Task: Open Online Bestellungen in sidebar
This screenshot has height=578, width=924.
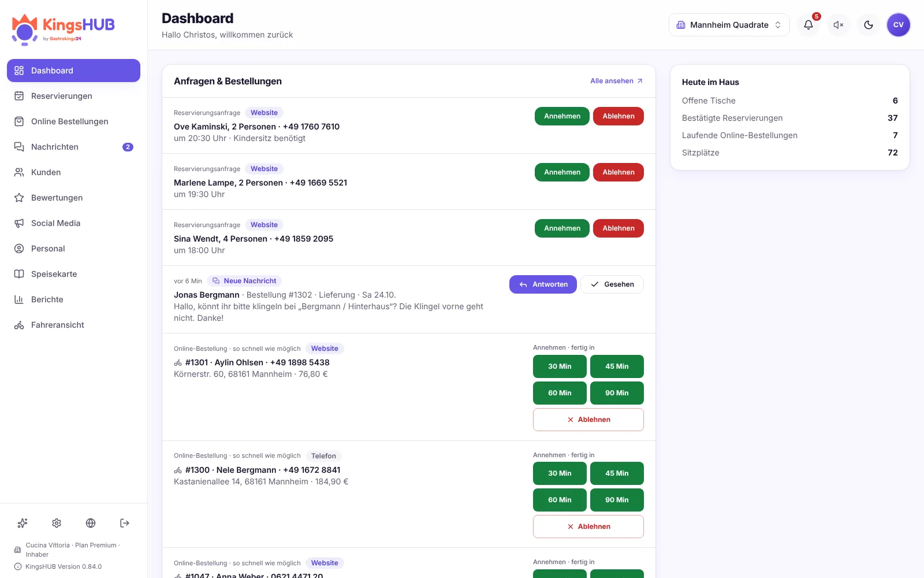Action: tap(73, 121)
